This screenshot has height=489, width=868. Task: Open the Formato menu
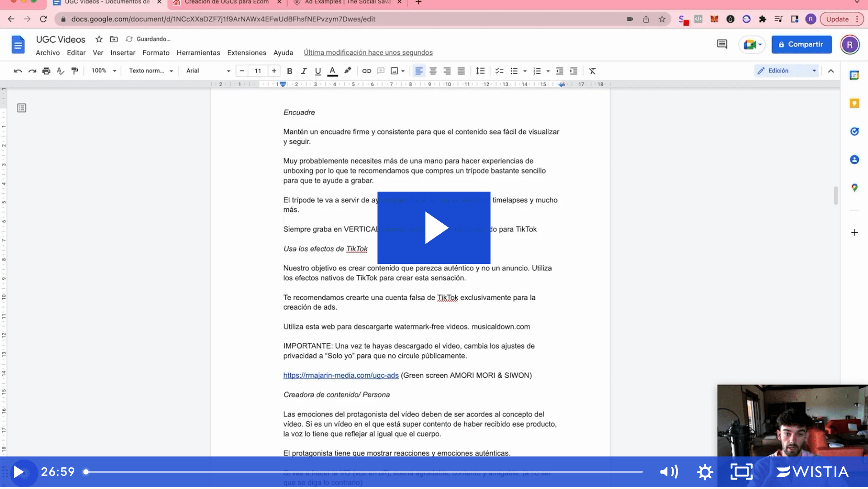coord(156,53)
